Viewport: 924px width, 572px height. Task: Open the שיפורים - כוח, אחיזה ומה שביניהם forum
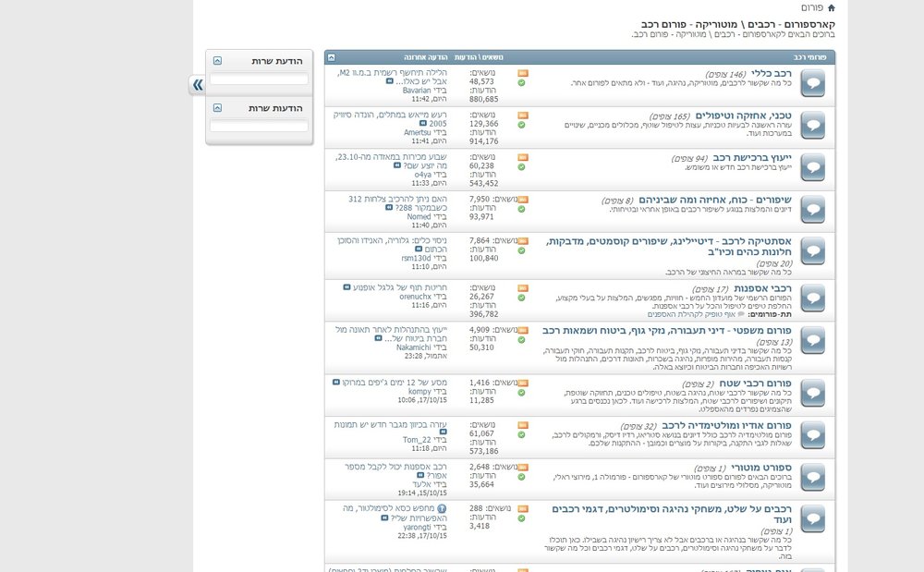715,200
